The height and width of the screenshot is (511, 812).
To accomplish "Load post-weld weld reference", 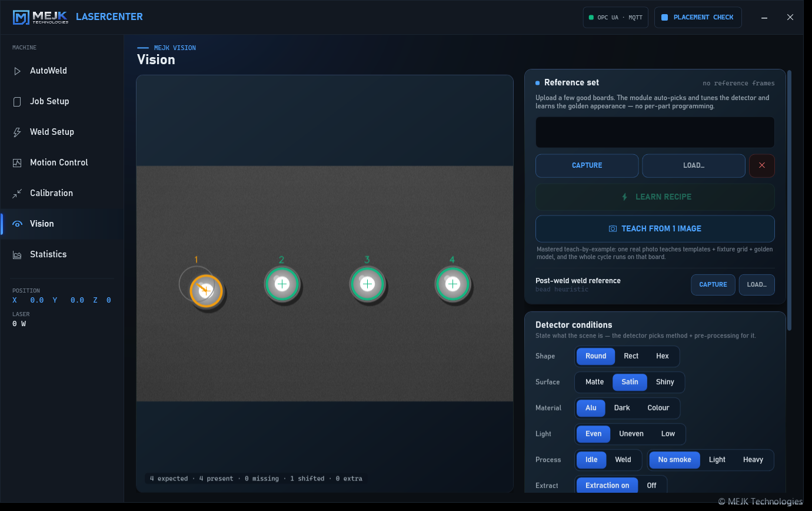I will (x=757, y=284).
